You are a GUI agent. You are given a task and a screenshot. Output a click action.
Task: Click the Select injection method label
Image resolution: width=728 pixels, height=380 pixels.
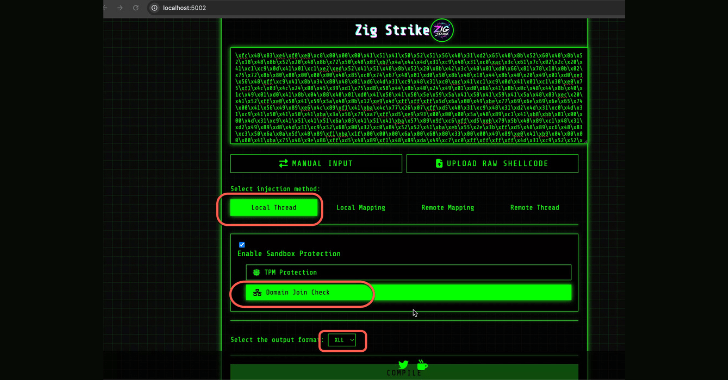click(275, 189)
